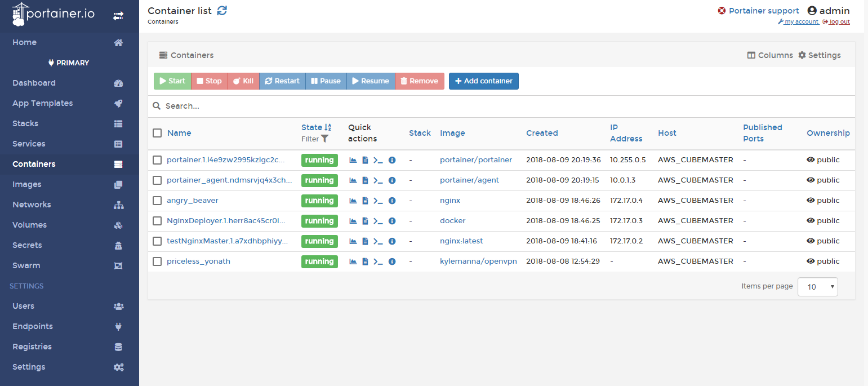Click the Portainer logo
Viewport: 868px width, 386px height.
point(54,15)
